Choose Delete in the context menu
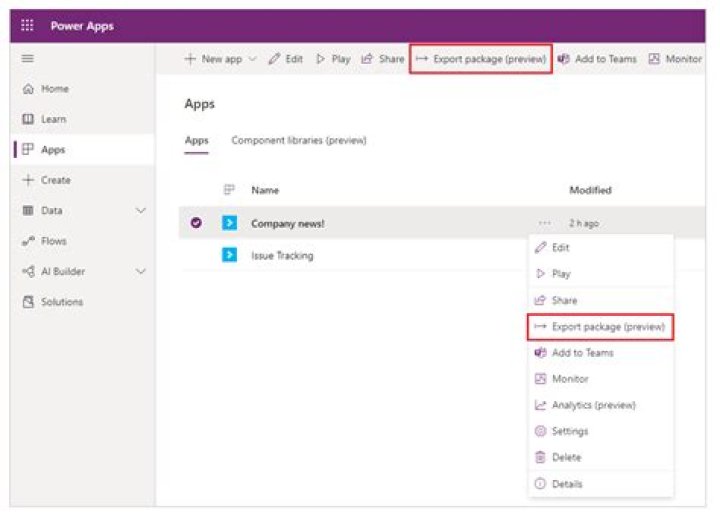 (601, 457)
